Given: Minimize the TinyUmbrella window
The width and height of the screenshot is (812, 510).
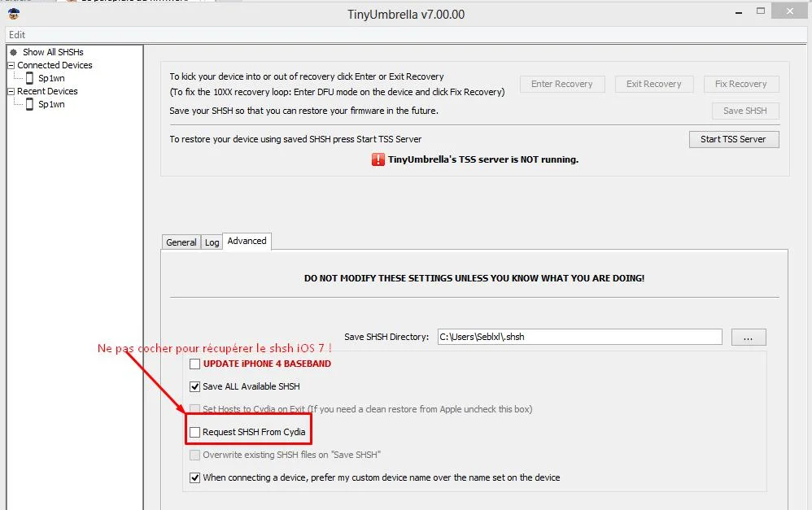Looking at the screenshot, I should (x=739, y=12).
